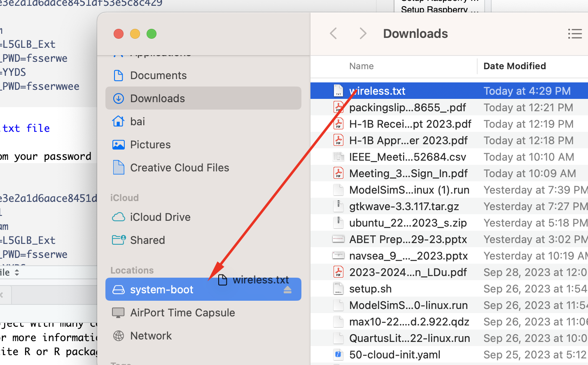Select the setup.sh file
Screen dimensions: 588x365
click(x=370, y=289)
